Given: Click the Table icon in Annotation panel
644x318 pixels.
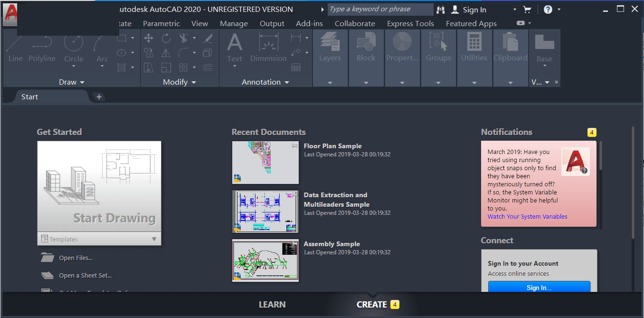Looking at the screenshot, I should (296, 67).
